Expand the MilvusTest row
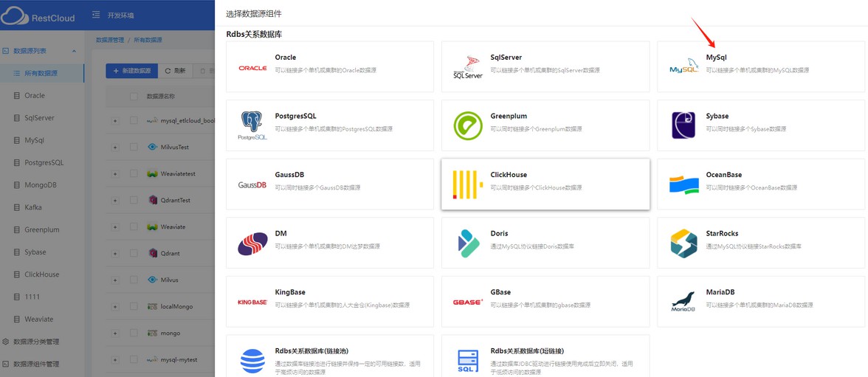Image resolution: width=868 pixels, height=377 pixels. [x=115, y=148]
